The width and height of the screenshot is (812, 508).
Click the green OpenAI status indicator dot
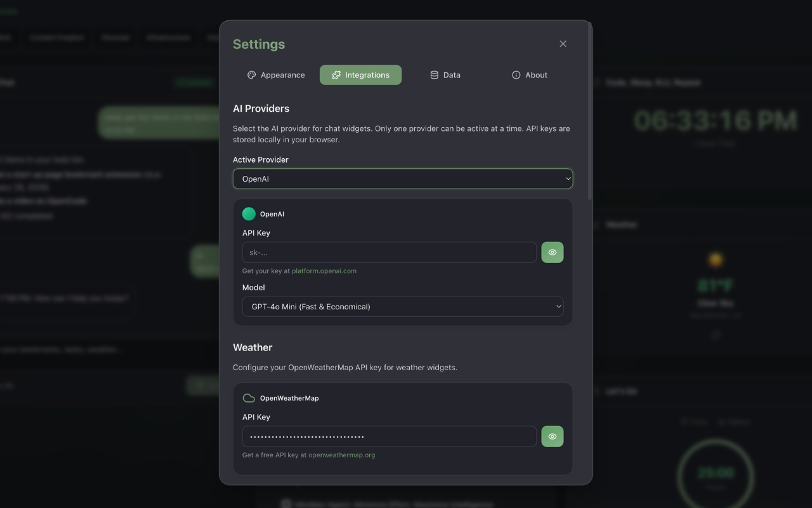[249, 213]
